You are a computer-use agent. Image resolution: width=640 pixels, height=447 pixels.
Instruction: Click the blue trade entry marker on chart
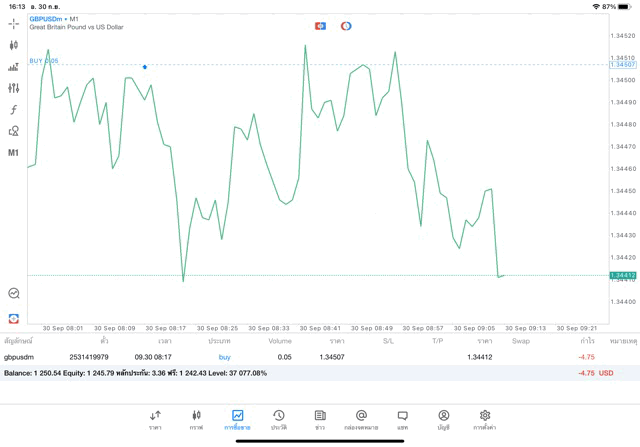point(145,67)
